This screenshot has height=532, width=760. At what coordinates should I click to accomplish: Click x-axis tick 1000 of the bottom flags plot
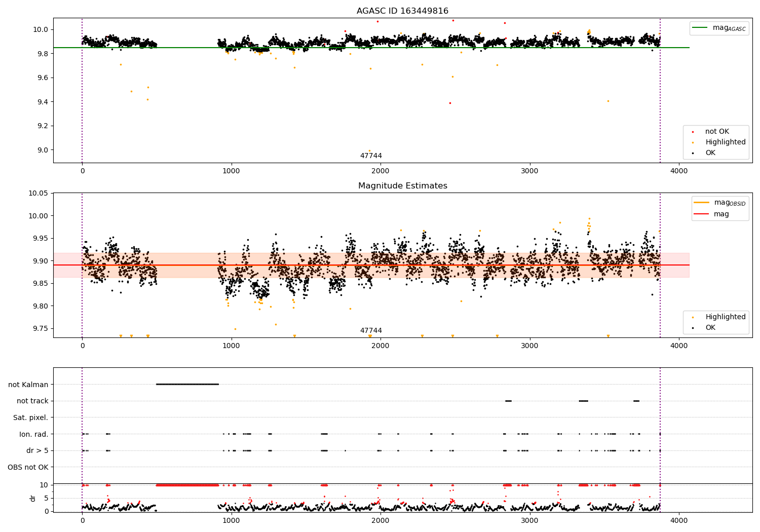[x=232, y=520]
